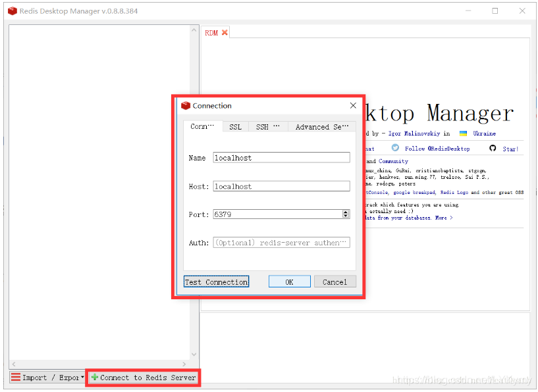Screen dimensions: 538x392
Task: Switch to the SSH tab in Connection dialog
Action: click(x=267, y=127)
